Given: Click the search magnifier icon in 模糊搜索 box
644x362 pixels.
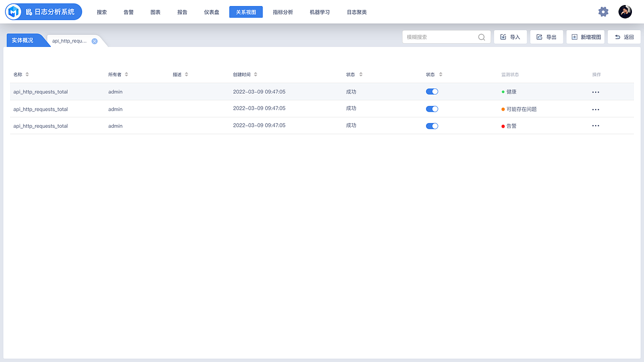Looking at the screenshot, I should pos(481,37).
